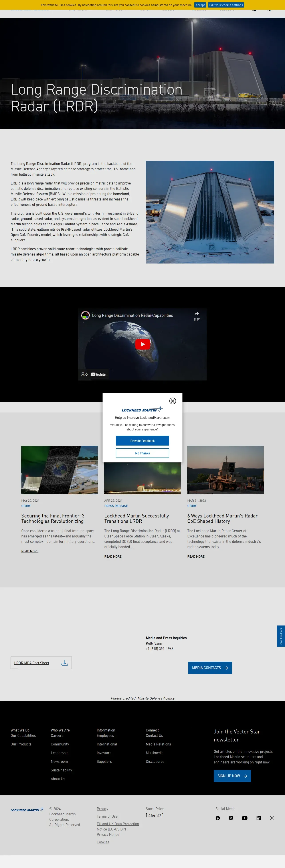The image size is (285, 868).
Task: Open the footer Cookies link
Action: pos(103,842)
